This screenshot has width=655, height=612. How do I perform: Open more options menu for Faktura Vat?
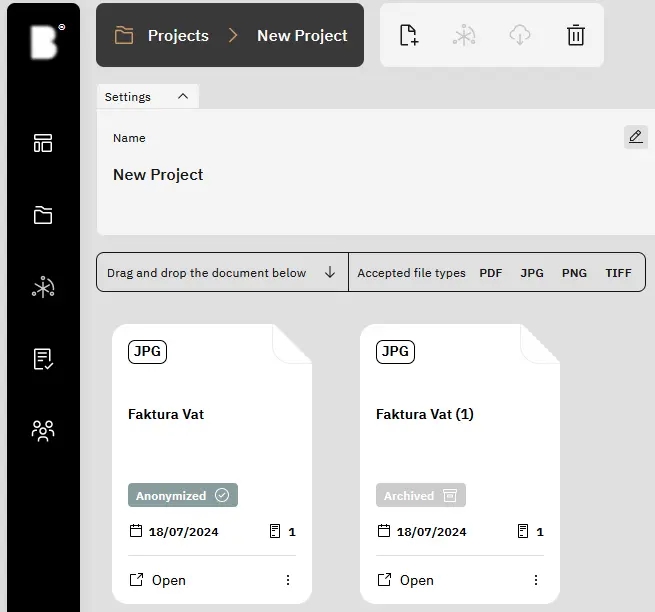[x=288, y=580]
